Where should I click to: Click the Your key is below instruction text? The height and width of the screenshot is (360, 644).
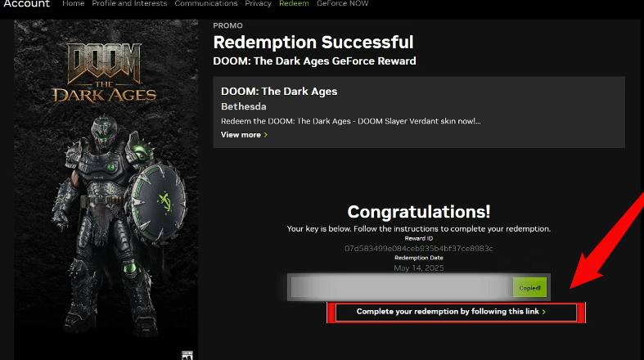pyautogui.click(x=418, y=228)
